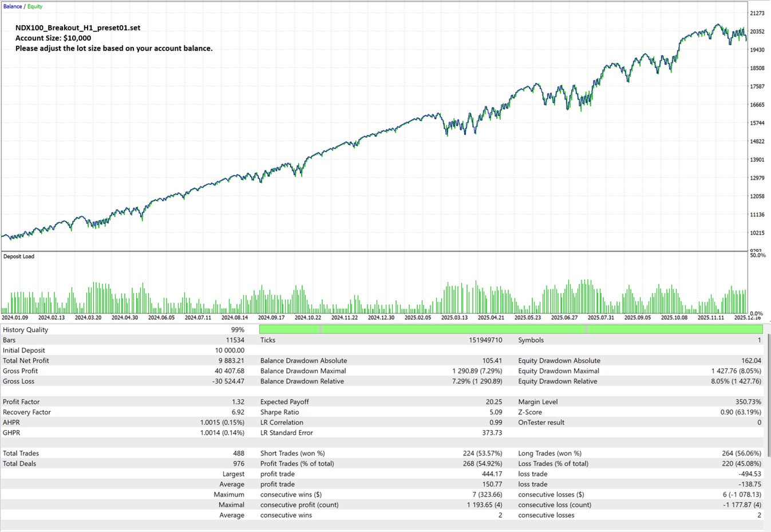Click the blue "Balance" legend label

pos(13,6)
